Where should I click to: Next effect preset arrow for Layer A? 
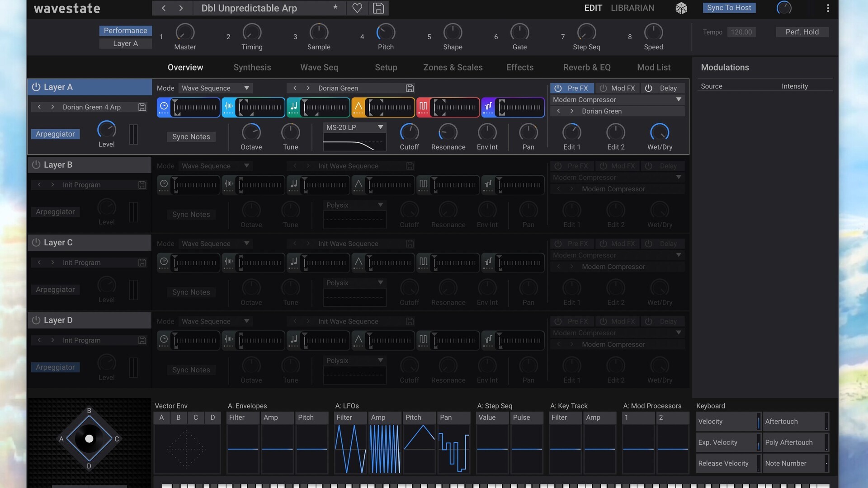pos(571,111)
